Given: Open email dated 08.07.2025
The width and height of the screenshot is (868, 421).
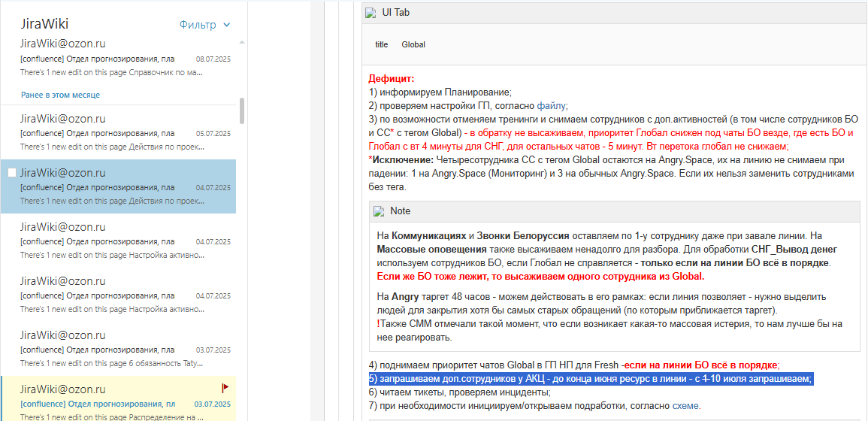Looking at the screenshot, I should (119, 58).
